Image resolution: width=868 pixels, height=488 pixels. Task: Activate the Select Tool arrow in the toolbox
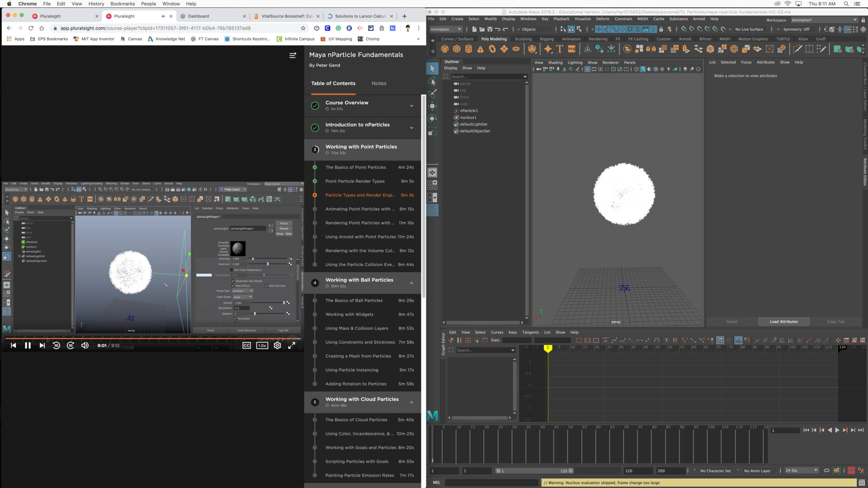pyautogui.click(x=432, y=69)
